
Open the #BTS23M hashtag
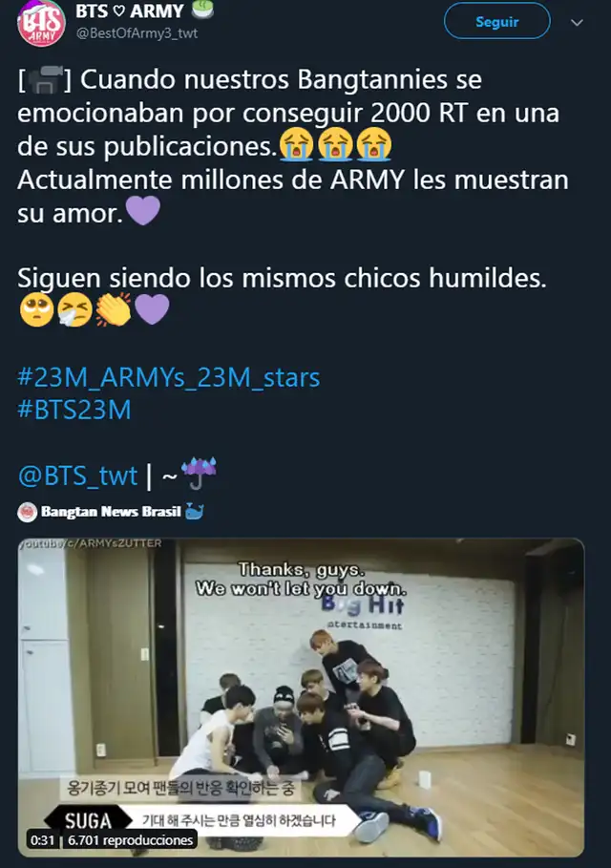74,411
